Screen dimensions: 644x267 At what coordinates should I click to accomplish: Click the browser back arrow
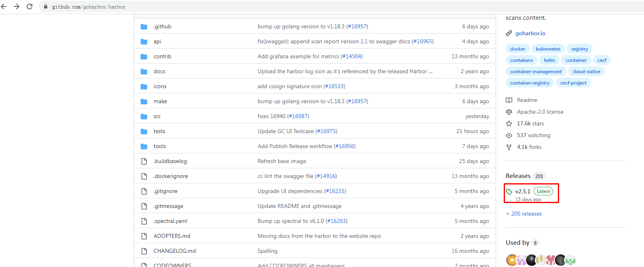[4, 6]
